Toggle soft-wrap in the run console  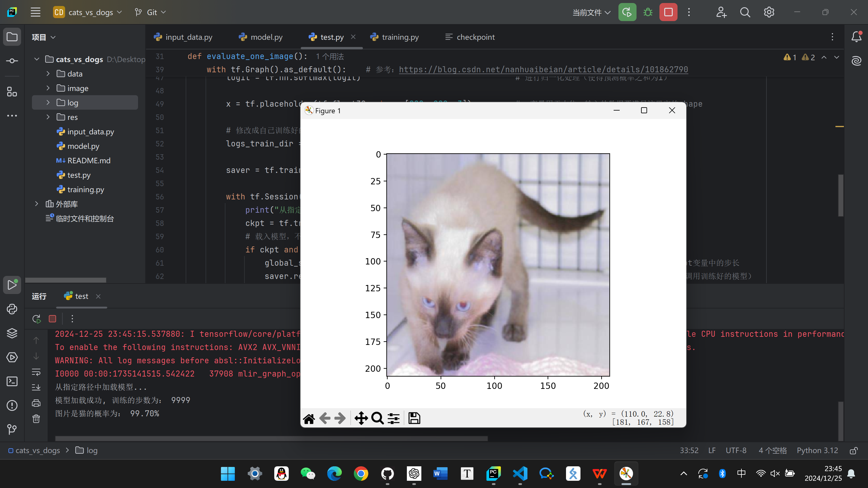tap(36, 372)
